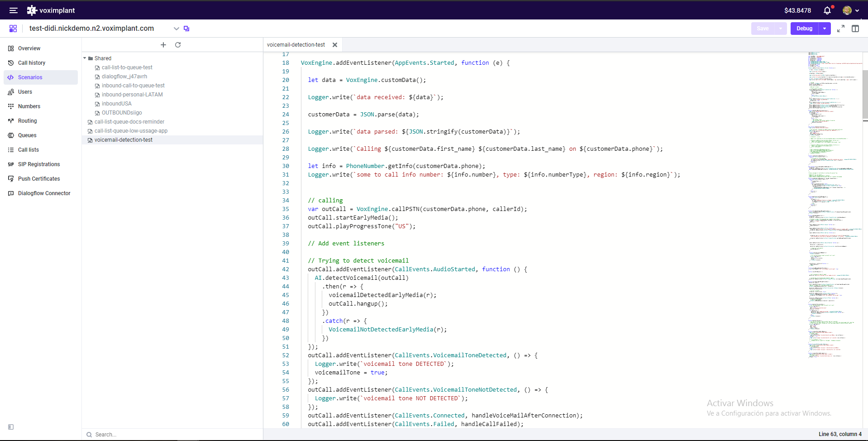Click the Line 63, column 4 status
The width and height of the screenshot is (868, 441).
[x=840, y=434]
